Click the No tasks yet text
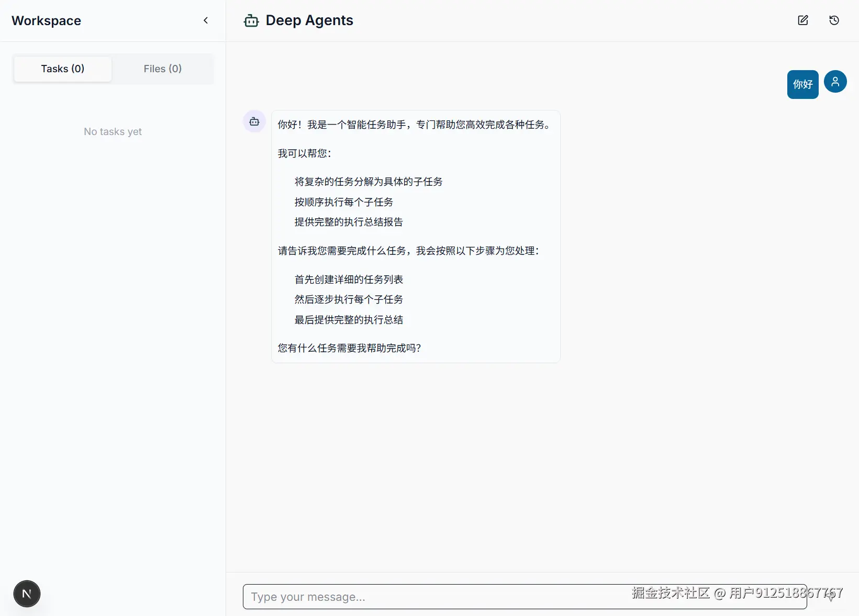 pyautogui.click(x=113, y=132)
